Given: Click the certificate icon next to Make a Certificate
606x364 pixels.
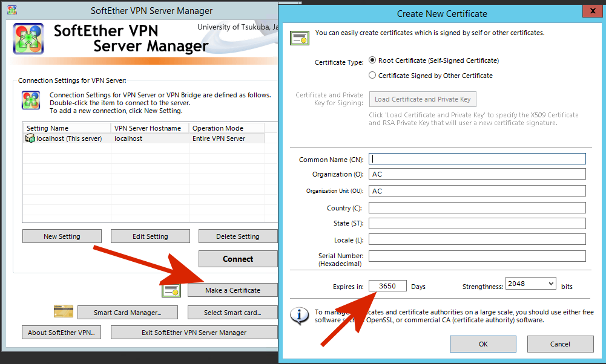Looking at the screenshot, I should [x=171, y=291].
